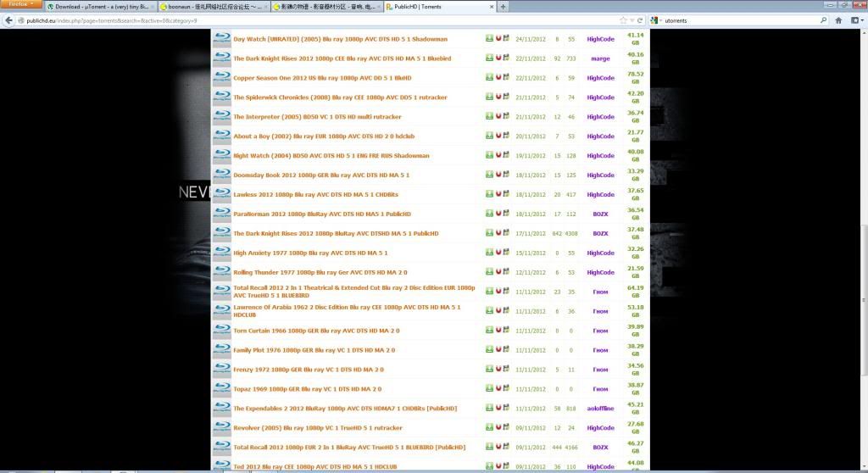Viewport: 868px width, 473px height.
Task: Open a new browser tab with plus button
Action: 503,7
